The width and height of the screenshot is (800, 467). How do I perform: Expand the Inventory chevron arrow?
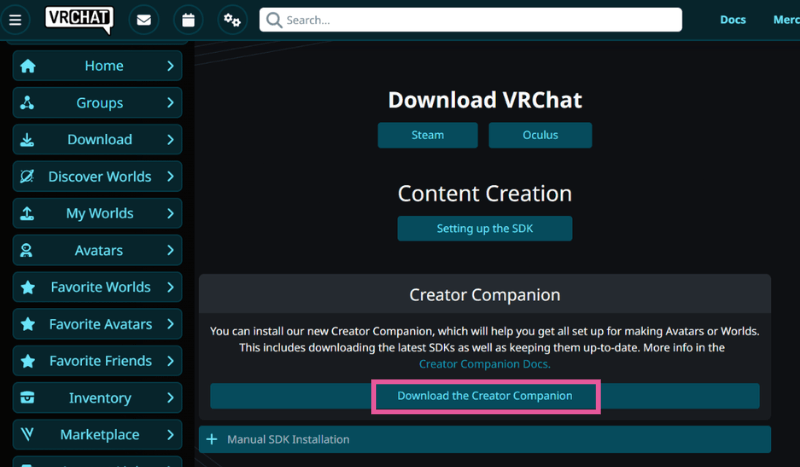click(170, 398)
